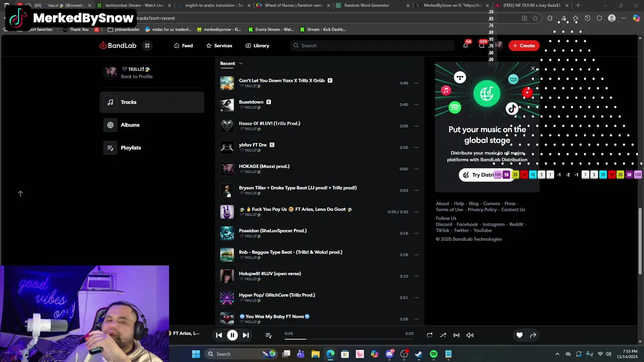The image size is (644, 362).
Task: Open the chat messages icon with 329 badge
Action: (x=482, y=45)
